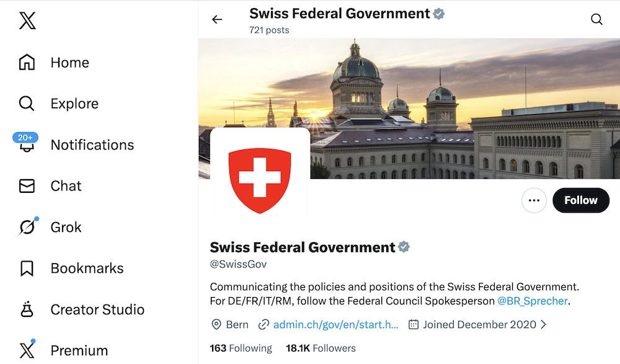The height and width of the screenshot is (364, 620).
Task: Click the Creator Studio icon
Action: [x=26, y=309]
